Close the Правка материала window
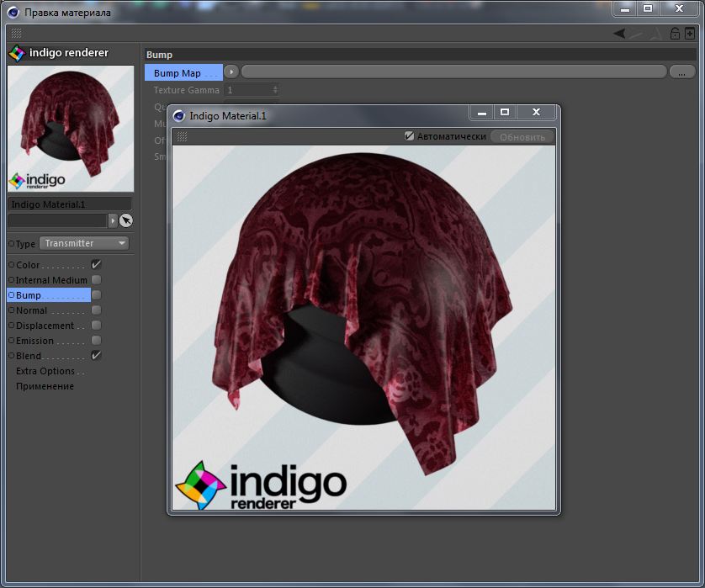The width and height of the screenshot is (705, 588). (x=679, y=8)
